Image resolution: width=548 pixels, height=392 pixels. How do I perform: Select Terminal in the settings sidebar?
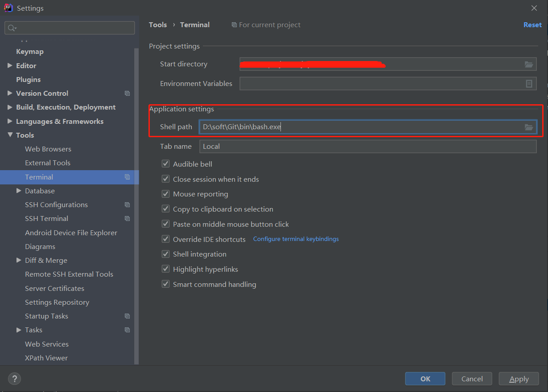coord(39,177)
